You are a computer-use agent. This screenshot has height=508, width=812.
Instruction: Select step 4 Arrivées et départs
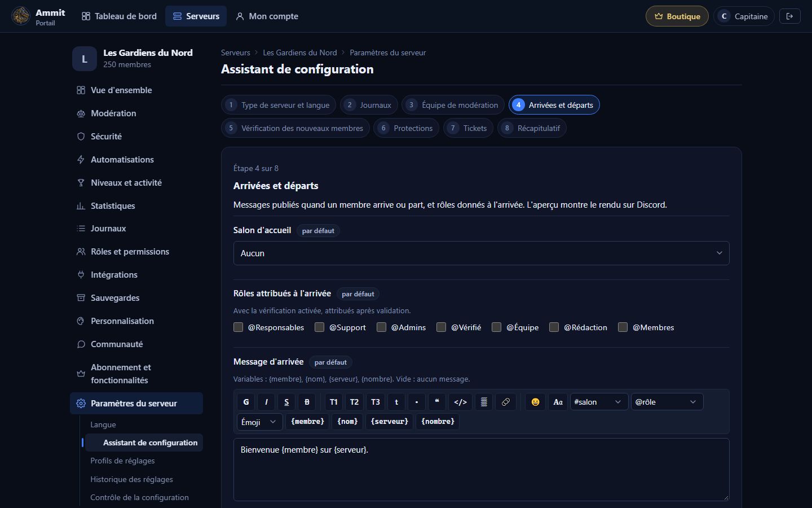[554, 105]
